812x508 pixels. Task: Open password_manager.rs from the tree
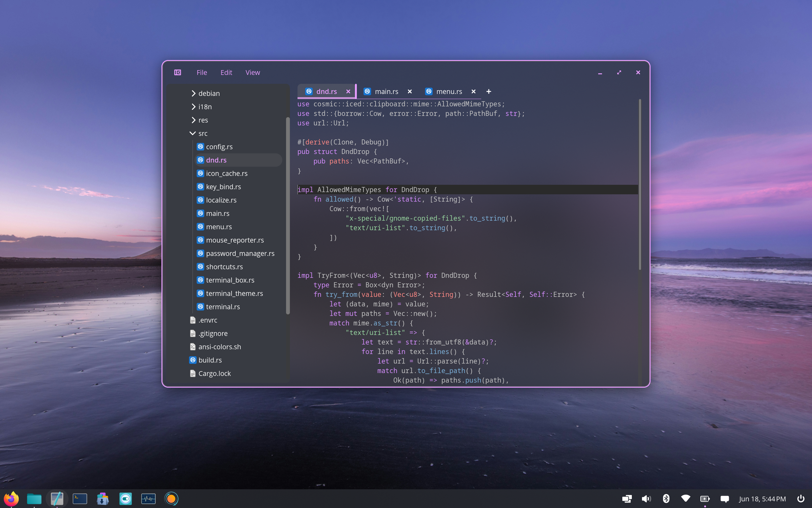[238, 253]
